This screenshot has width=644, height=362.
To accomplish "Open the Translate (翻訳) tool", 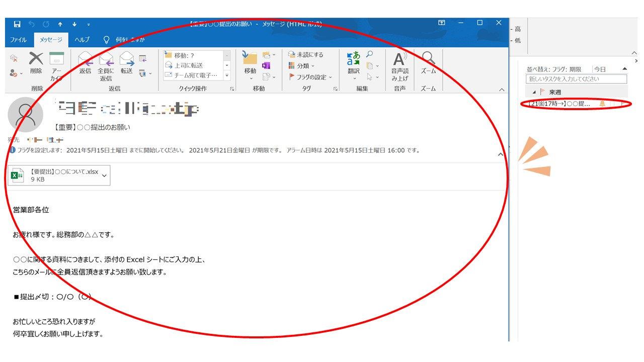I will click(x=353, y=60).
